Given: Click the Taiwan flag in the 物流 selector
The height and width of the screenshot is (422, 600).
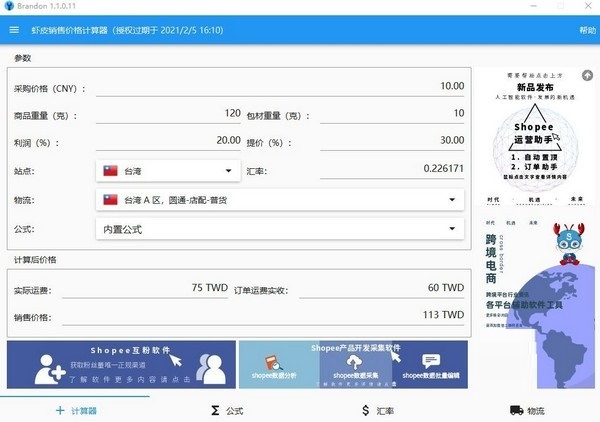Looking at the screenshot, I should coord(110,200).
